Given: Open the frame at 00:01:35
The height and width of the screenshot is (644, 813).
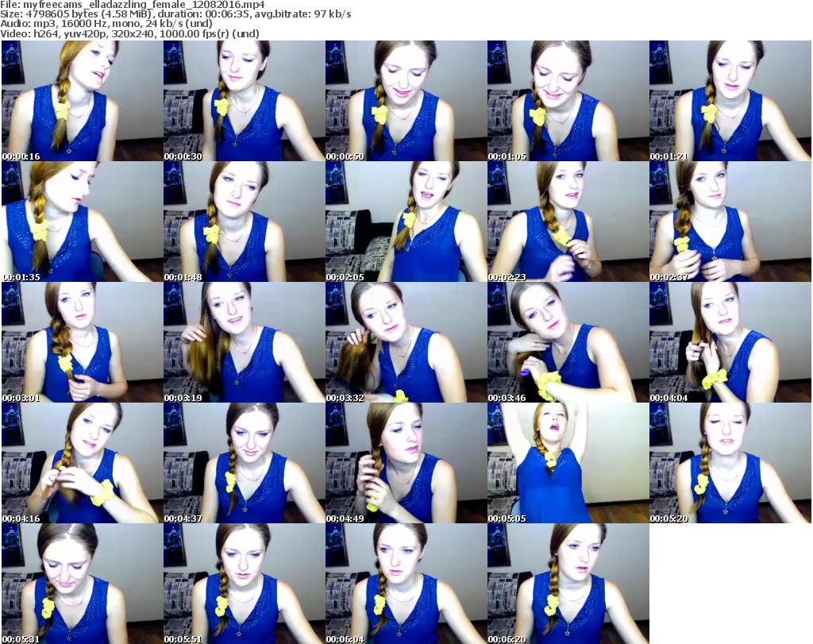Looking at the screenshot, I should [82, 222].
